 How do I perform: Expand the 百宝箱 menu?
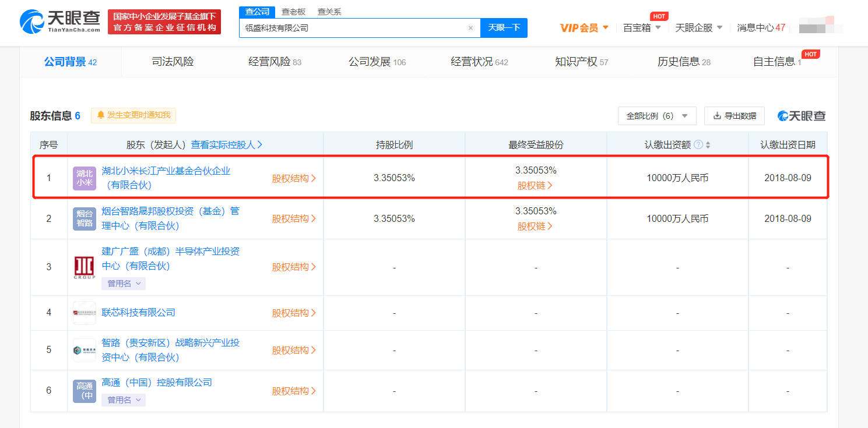[x=642, y=27]
